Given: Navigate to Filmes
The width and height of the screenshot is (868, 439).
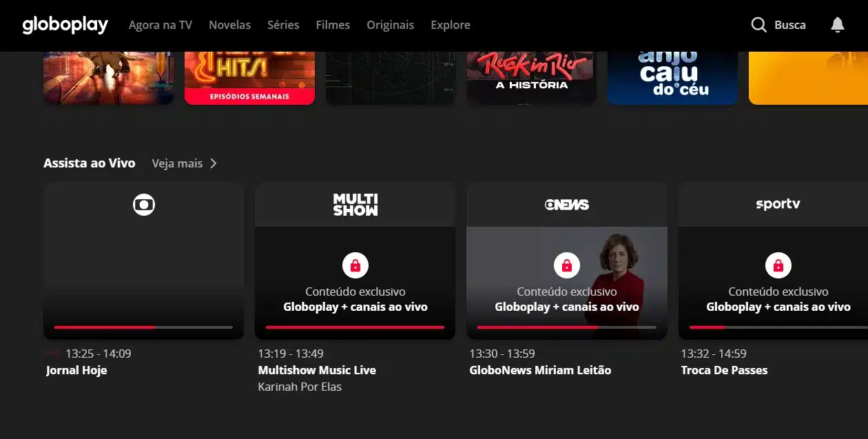Looking at the screenshot, I should pos(333,25).
